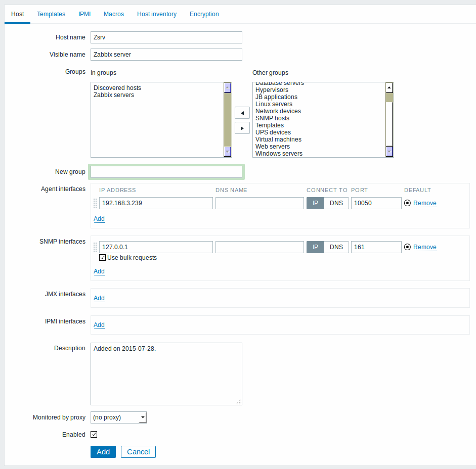
Task: Click In groups scrollbar up arrow
Action: (x=227, y=87)
